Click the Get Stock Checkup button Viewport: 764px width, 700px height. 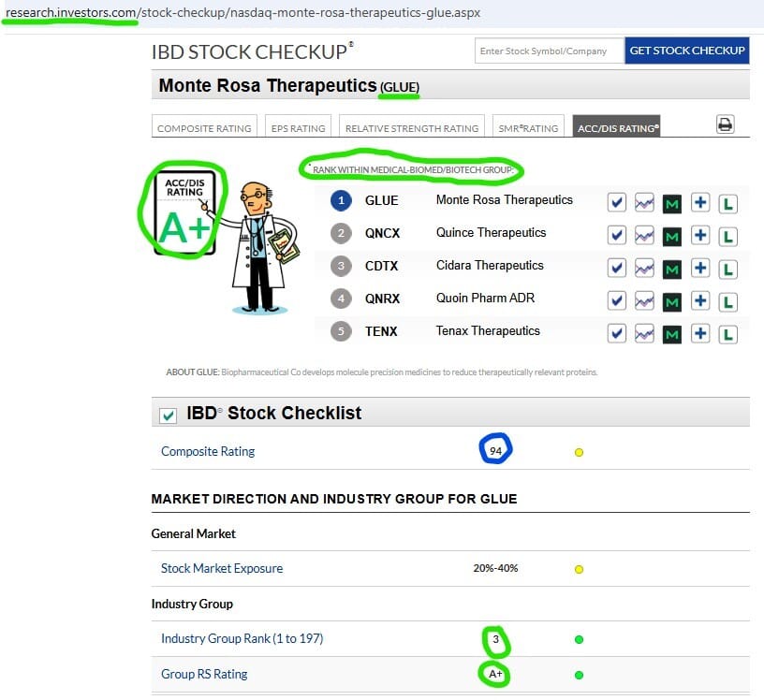coord(687,51)
